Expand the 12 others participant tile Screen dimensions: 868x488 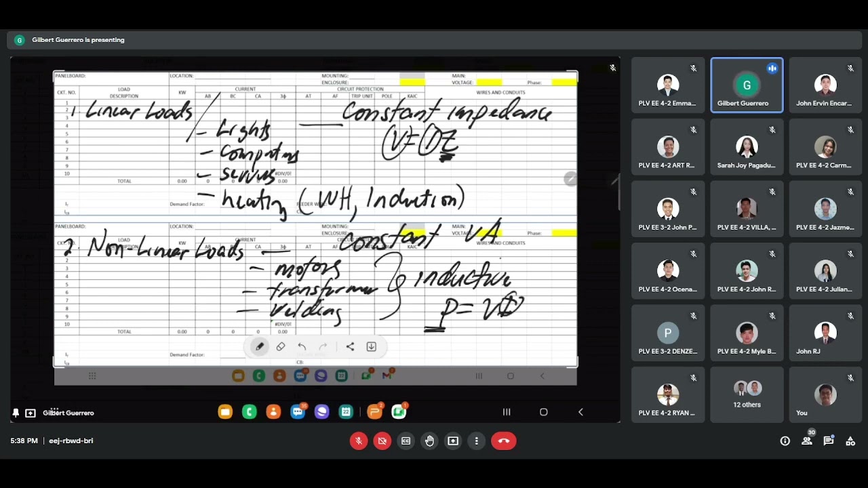click(x=747, y=394)
